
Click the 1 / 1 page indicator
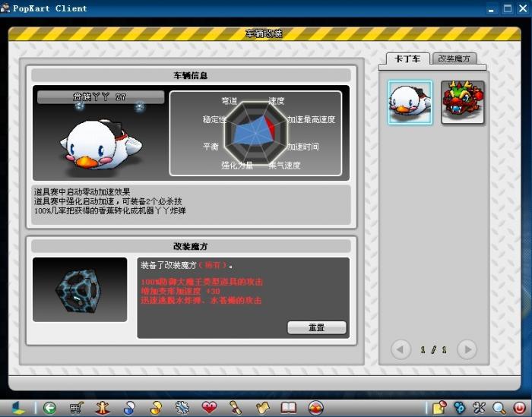(434, 350)
